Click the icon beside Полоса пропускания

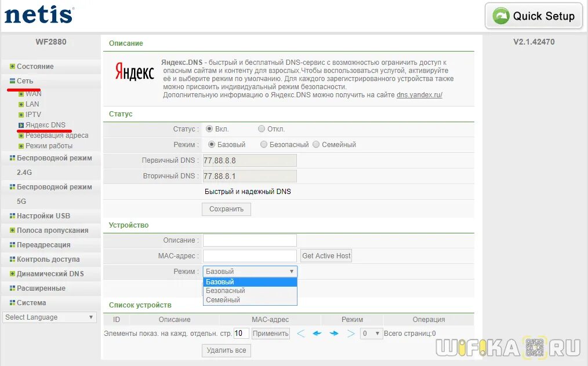pos(12,230)
